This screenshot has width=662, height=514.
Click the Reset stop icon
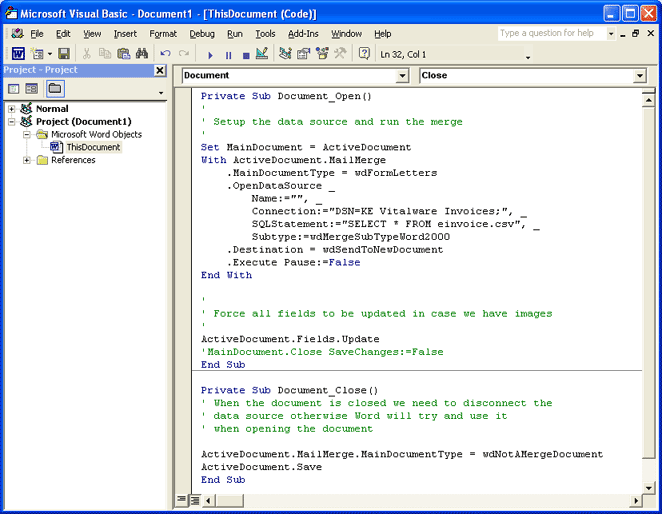[x=246, y=55]
